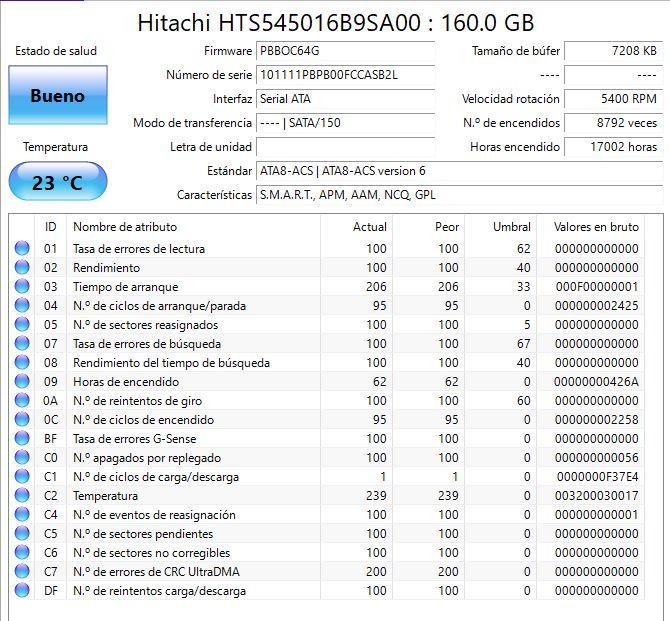Image resolution: width=670 pixels, height=621 pixels.
Task: Select N.º de sectores reasignados text
Action: [146, 325]
